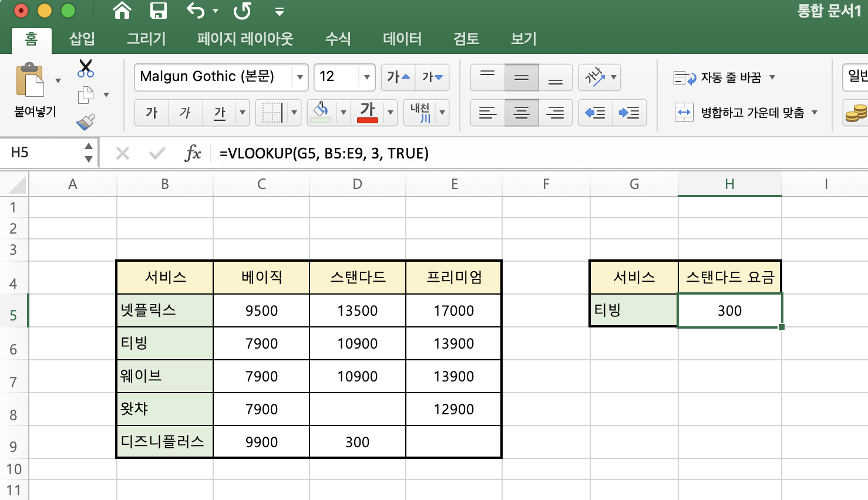Open the font size 12 dropdown

367,77
